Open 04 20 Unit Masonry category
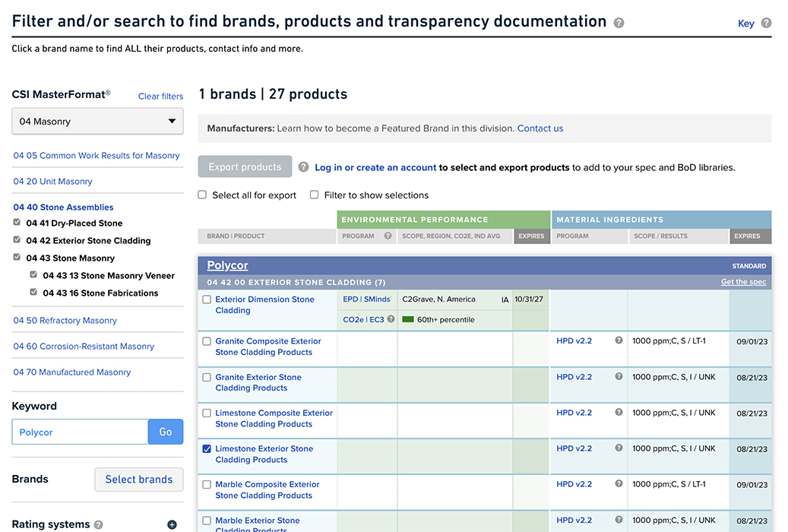The image size is (788, 532). tap(52, 182)
